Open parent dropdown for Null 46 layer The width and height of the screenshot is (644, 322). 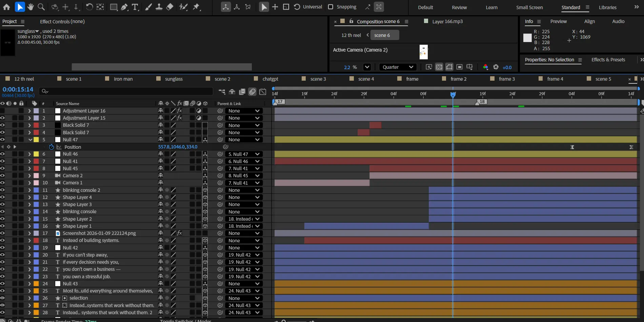(x=244, y=154)
